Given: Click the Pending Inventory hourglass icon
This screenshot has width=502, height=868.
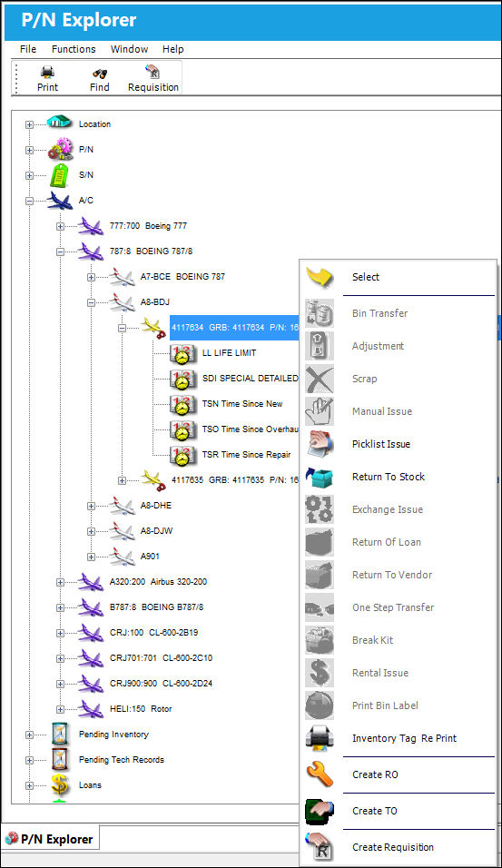Looking at the screenshot, I should [59, 734].
